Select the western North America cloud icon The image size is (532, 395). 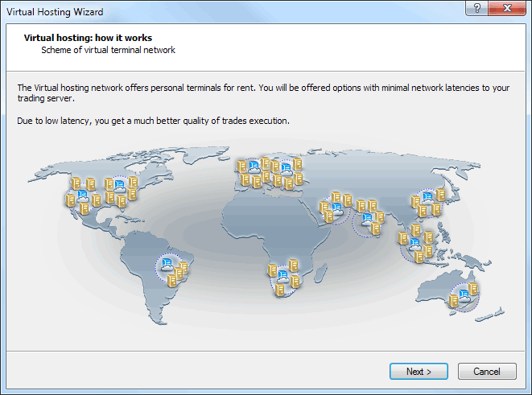click(x=82, y=194)
